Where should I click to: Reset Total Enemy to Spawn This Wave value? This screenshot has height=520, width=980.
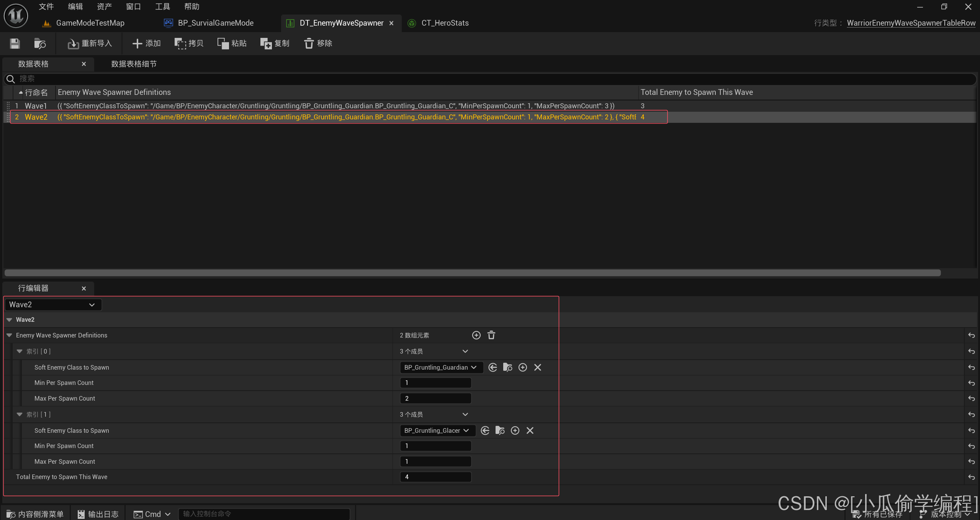tap(971, 477)
